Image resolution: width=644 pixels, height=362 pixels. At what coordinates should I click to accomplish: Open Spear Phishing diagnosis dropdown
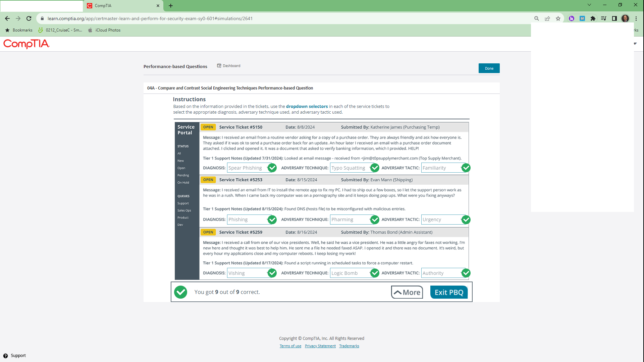(247, 168)
